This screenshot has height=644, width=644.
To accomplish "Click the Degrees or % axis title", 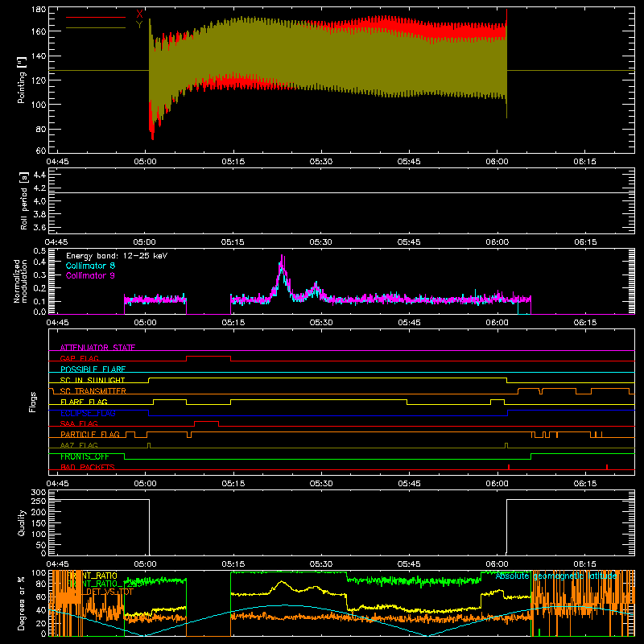I will [x=22, y=603].
